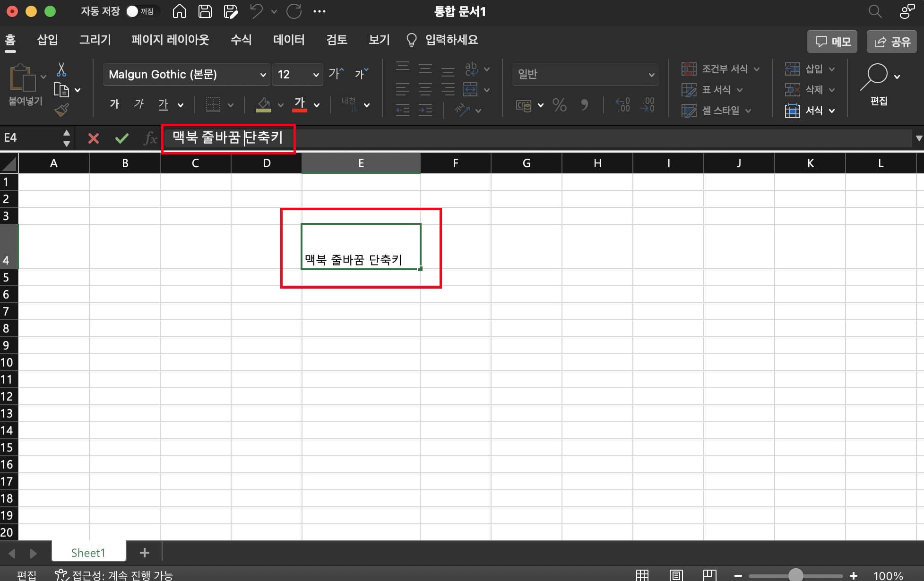Toggle bold formatting button
This screenshot has height=581, width=924.
click(114, 104)
